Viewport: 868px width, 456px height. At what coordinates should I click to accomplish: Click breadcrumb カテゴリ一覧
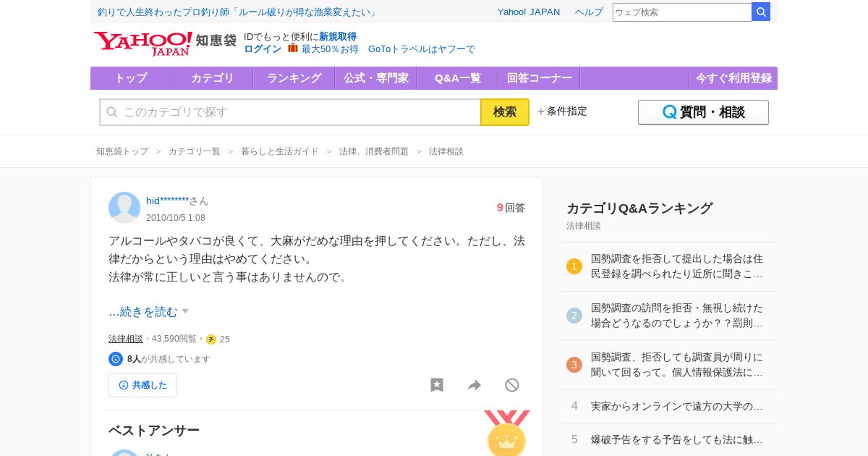[195, 151]
